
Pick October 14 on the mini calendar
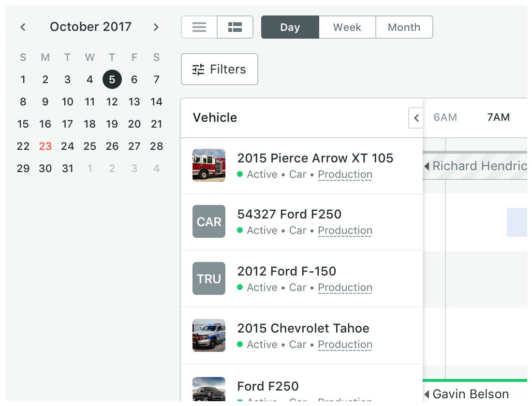(156, 101)
